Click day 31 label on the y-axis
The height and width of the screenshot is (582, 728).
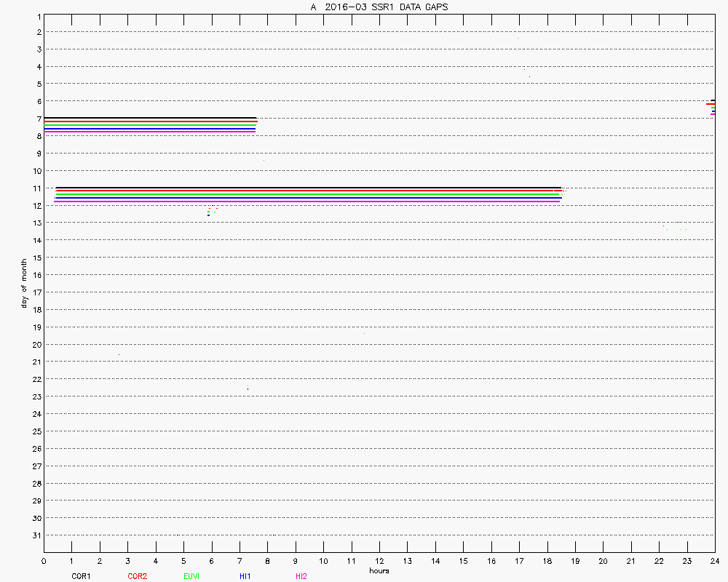point(38,535)
